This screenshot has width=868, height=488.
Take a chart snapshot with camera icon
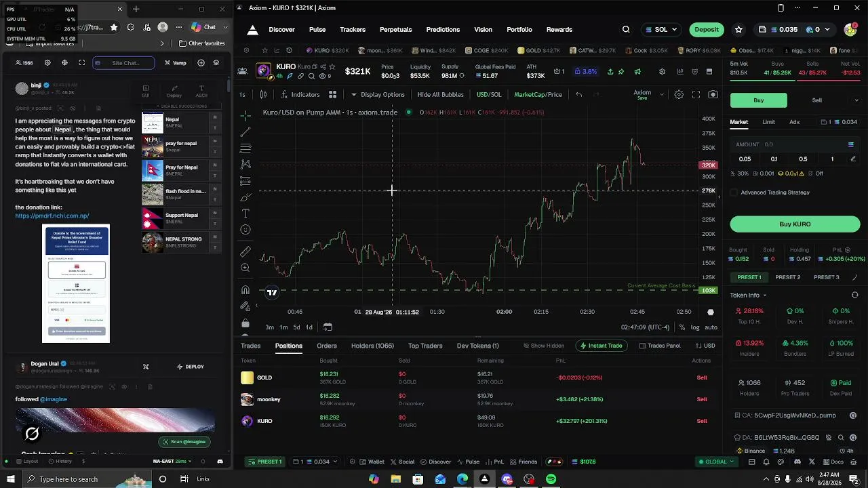tap(713, 95)
